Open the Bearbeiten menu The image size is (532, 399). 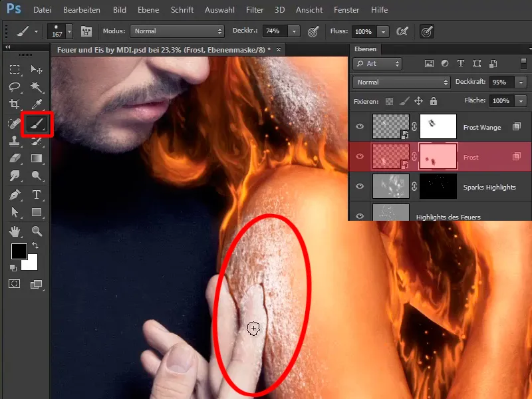81,10
